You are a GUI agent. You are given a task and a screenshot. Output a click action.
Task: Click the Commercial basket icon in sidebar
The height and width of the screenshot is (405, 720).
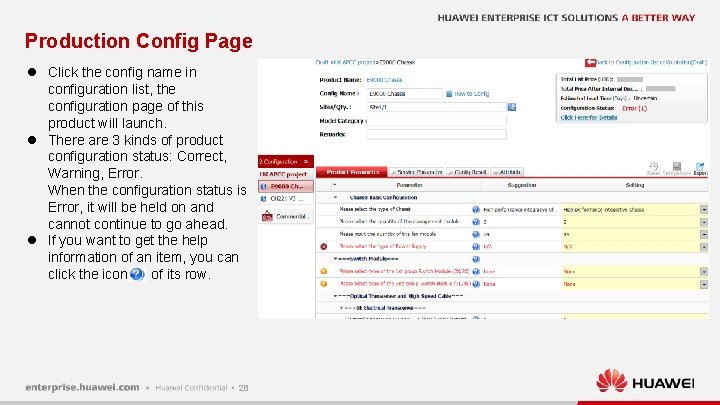click(267, 216)
